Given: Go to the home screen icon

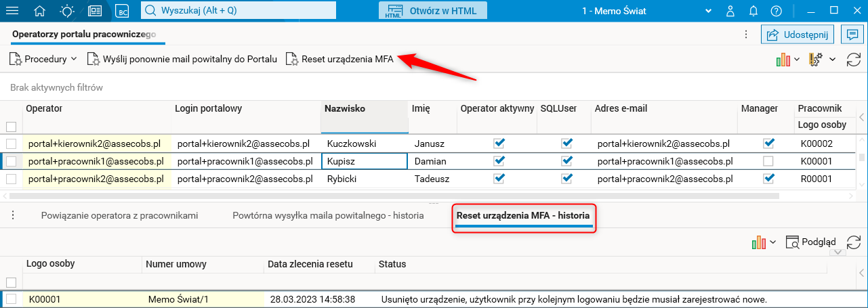Looking at the screenshot, I should tap(40, 10).
